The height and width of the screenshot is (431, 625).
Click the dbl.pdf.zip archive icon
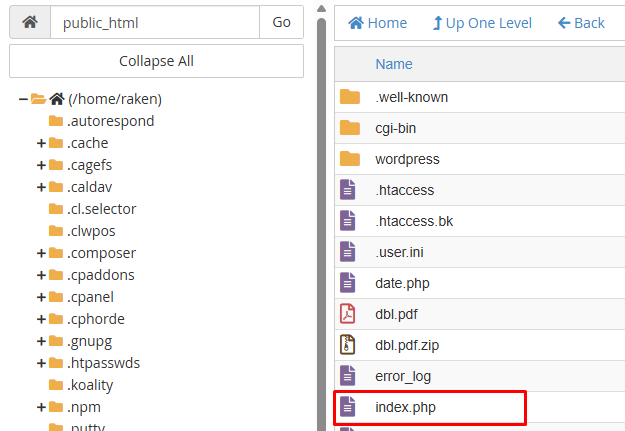pos(347,344)
